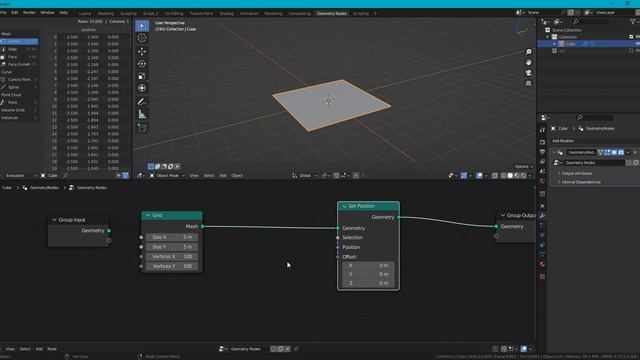Select the Edge domain in spreadsheet
640x360 pixels.
(19, 49)
